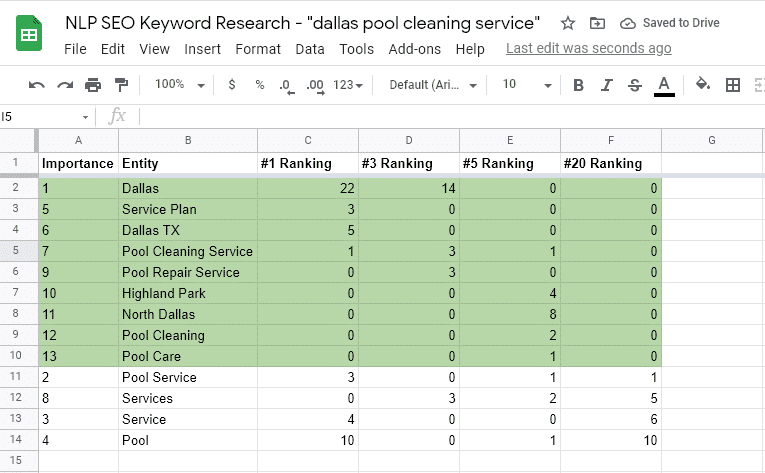765x473 pixels.
Task: Increase decimal places
Action: pos(315,86)
